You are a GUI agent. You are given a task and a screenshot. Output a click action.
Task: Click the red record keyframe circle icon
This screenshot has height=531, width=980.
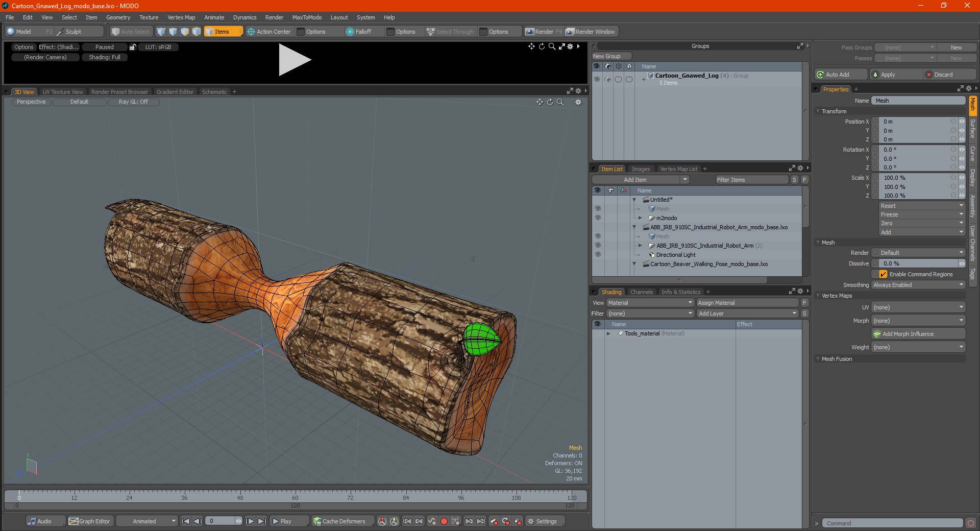coord(444,521)
